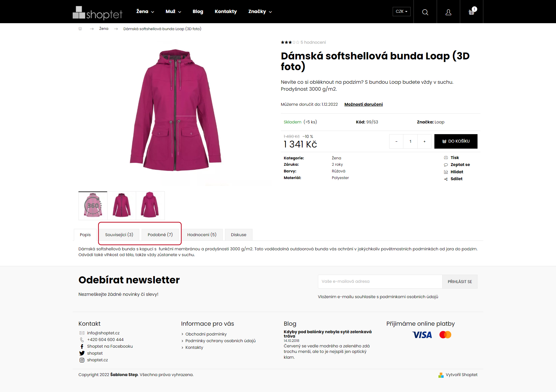556x392 pixels.
Task: Add product with DO KOŠÍKU button
Action: click(456, 141)
